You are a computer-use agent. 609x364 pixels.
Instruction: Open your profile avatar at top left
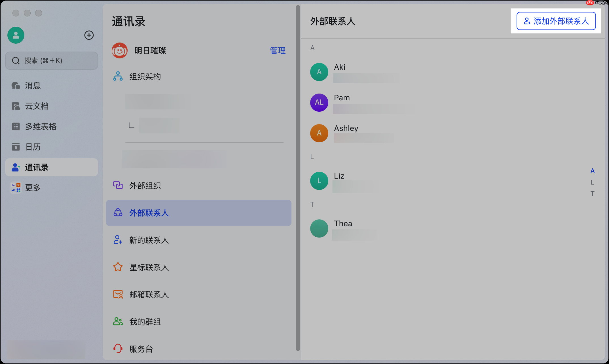[16, 35]
